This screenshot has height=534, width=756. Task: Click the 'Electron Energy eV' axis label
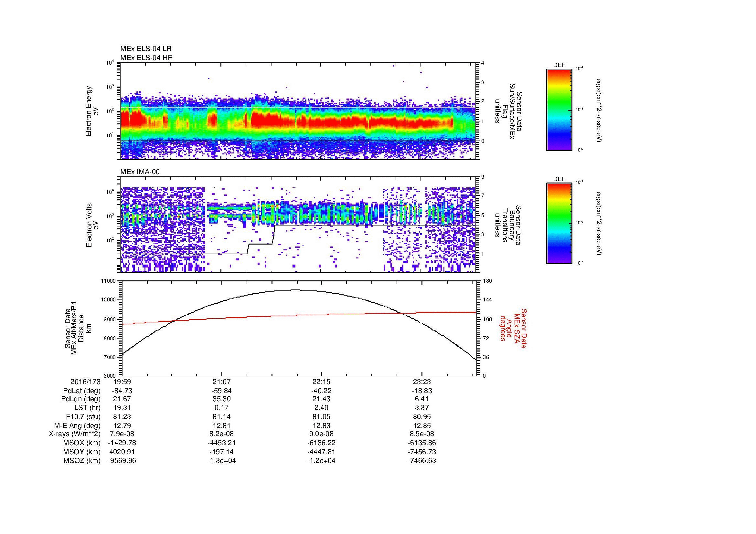tap(92, 111)
